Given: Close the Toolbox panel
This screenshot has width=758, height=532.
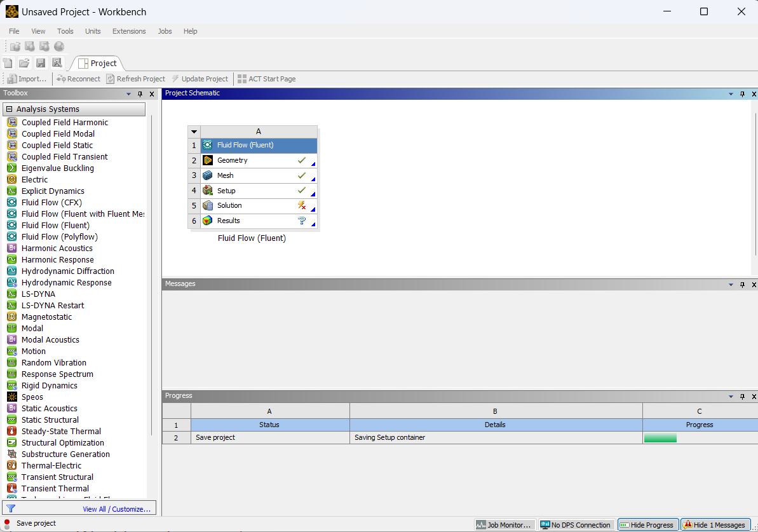Looking at the screenshot, I should click(152, 94).
